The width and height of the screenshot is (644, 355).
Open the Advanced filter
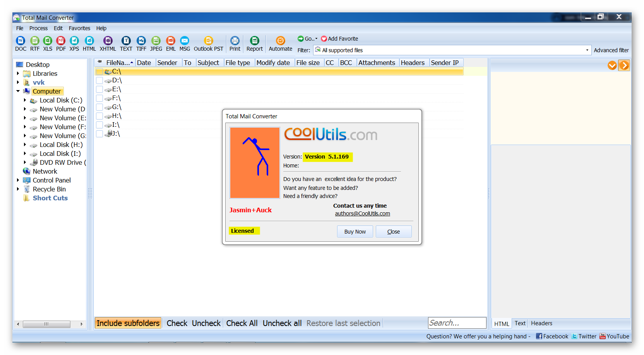coord(611,50)
